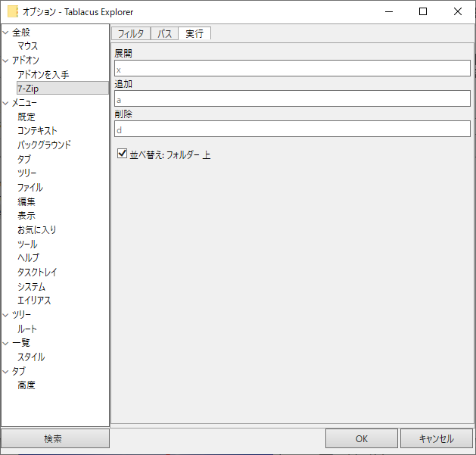Select コンテキスト menu settings

point(37,131)
